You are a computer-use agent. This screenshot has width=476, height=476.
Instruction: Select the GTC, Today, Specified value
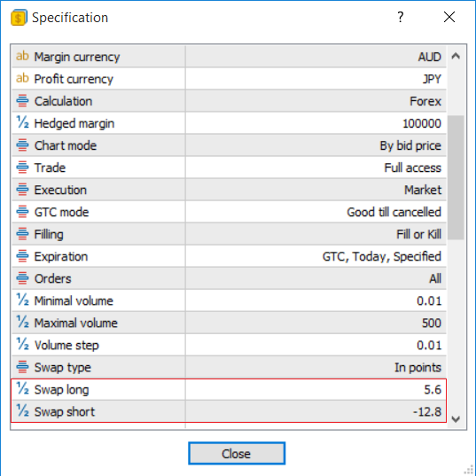point(381,257)
